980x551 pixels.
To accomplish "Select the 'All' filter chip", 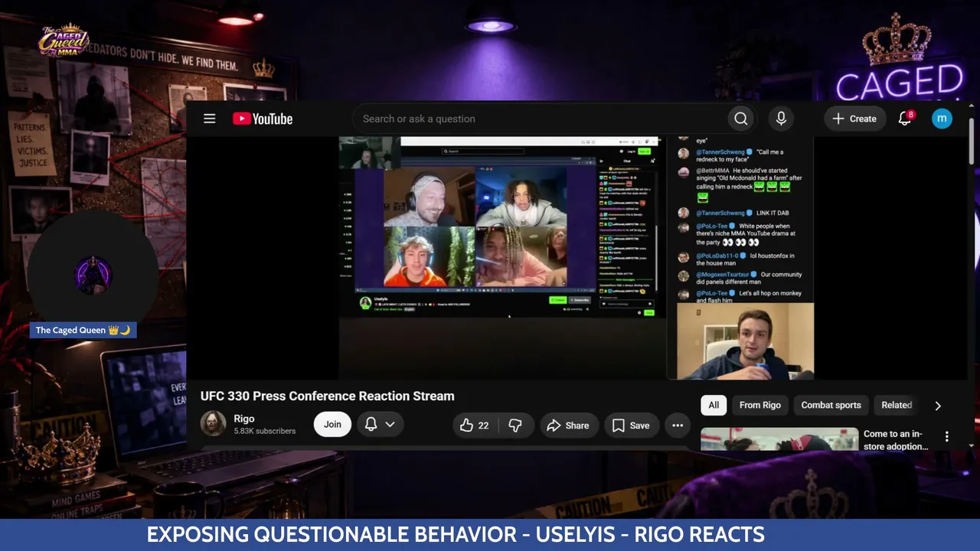I will (714, 405).
